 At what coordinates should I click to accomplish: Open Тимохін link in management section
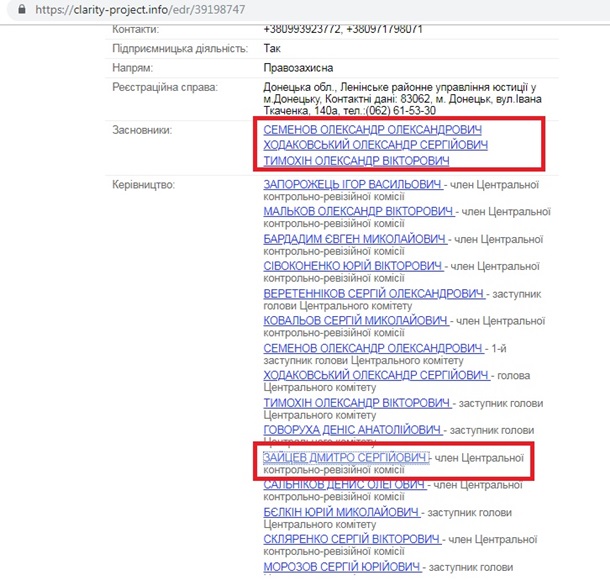coord(357,402)
